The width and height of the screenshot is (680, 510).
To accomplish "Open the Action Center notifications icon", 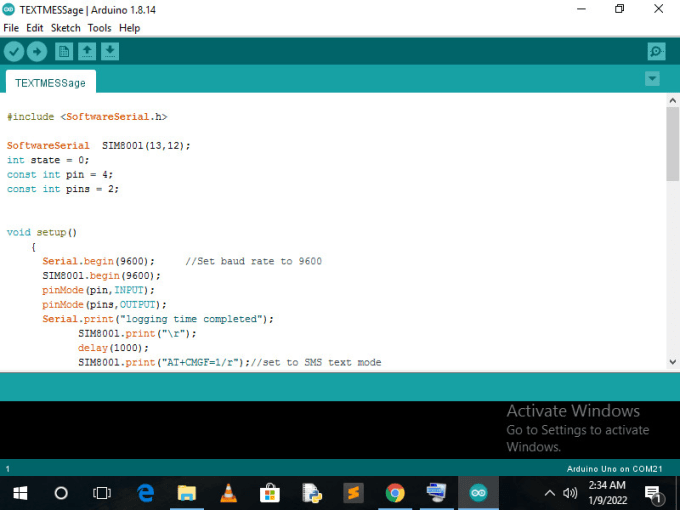I will (x=654, y=494).
